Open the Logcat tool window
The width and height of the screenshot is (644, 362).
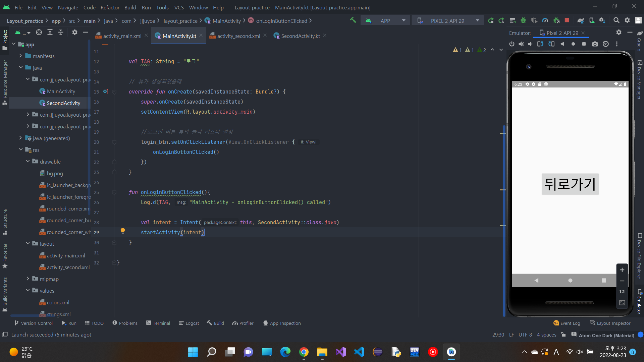(x=189, y=323)
